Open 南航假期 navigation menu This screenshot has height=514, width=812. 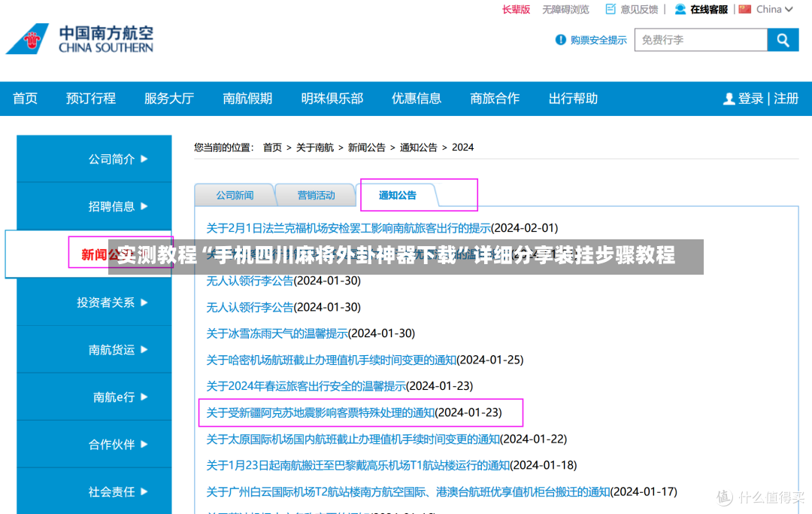pos(247,99)
